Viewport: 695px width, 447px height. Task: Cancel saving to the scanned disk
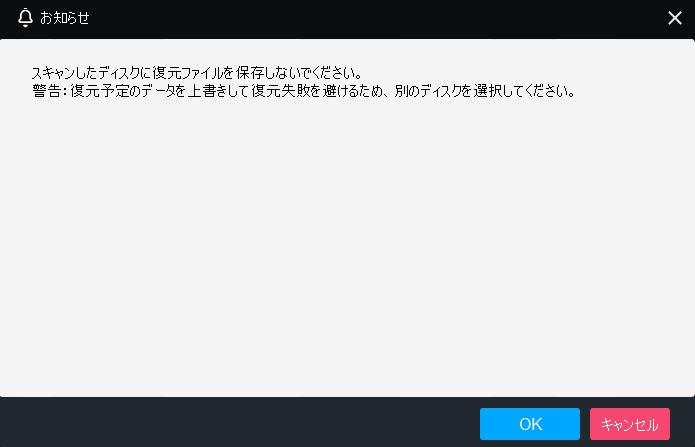pos(630,424)
